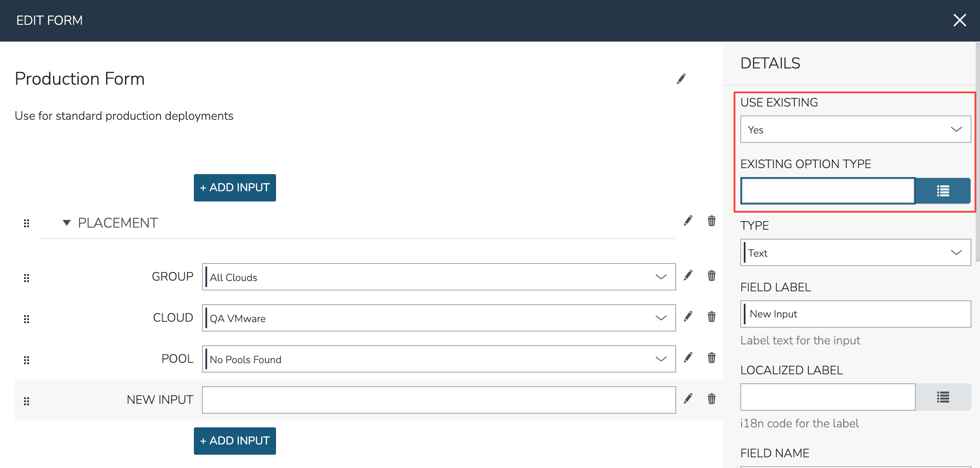Image resolution: width=980 pixels, height=468 pixels.
Task: Click the top Add Input button
Action: click(x=235, y=188)
